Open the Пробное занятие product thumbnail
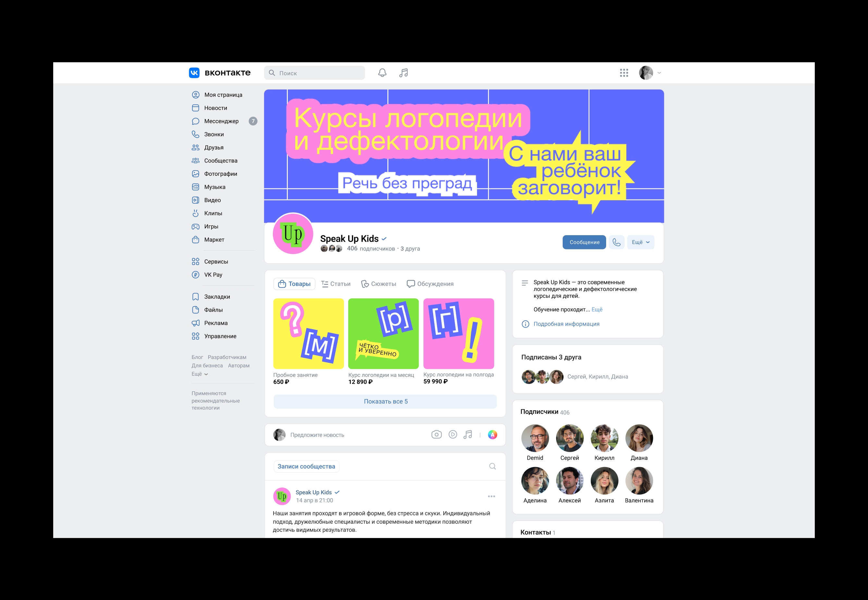This screenshot has width=868, height=600. pyautogui.click(x=308, y=333)
